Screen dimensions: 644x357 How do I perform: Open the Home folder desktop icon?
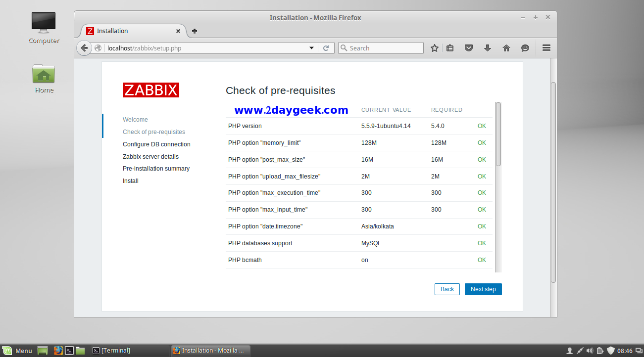click(x=44, y=78)
